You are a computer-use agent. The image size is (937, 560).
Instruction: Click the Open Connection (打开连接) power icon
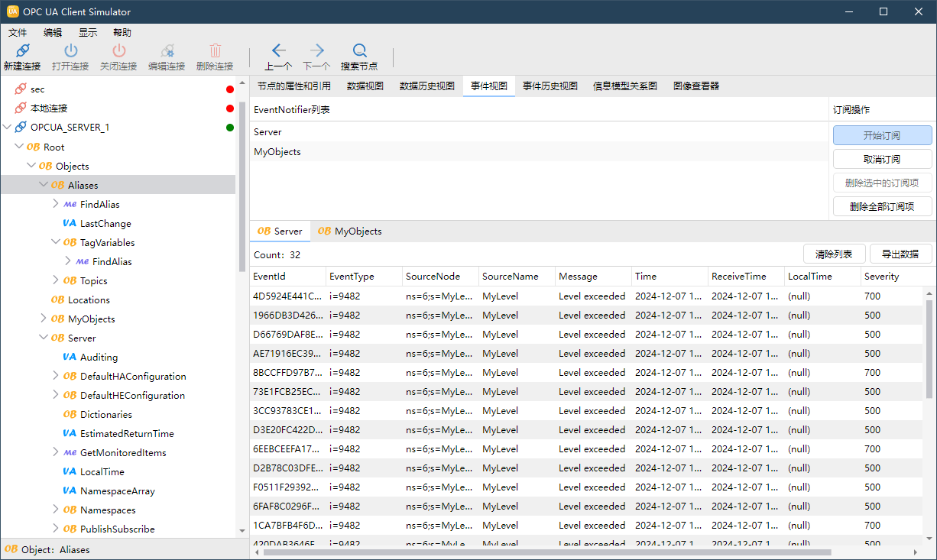coord(70,52)
